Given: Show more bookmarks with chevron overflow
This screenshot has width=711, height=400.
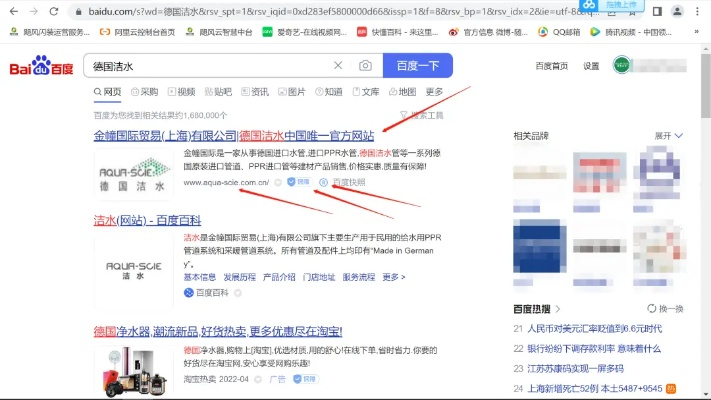Looking at the screenshot, I should (x=696, y=32).
